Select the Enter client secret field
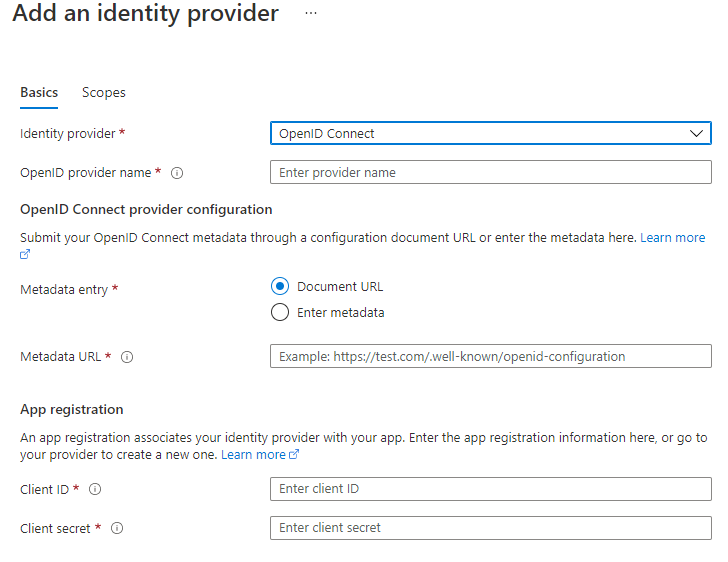 [x=490, y=528]
